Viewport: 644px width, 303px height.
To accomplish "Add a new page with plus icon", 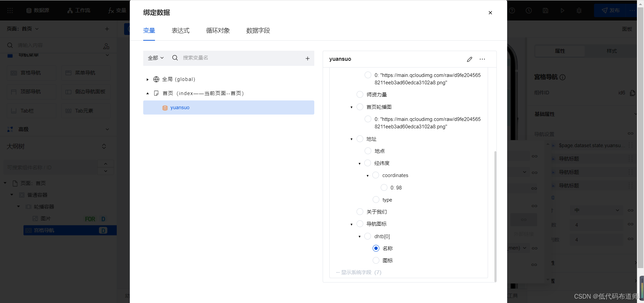I will point(107,29).
